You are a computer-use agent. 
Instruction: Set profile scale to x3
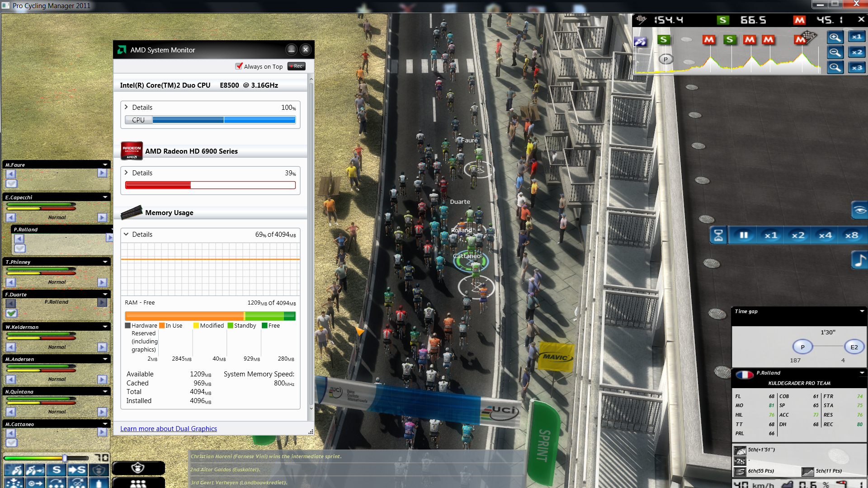(857, 68)
